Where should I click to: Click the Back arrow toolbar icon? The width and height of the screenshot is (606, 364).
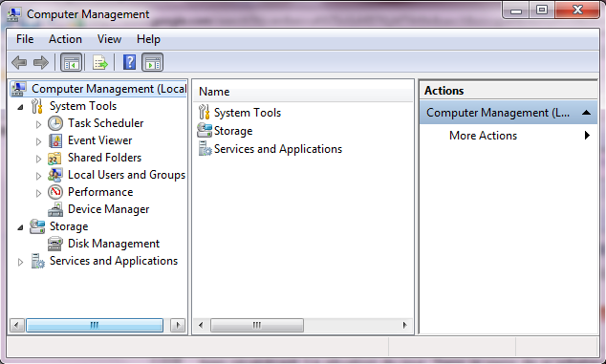[19, 62]
